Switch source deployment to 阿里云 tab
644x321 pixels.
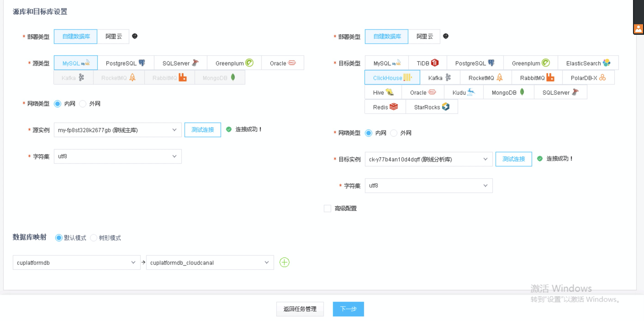click(113, 37)
